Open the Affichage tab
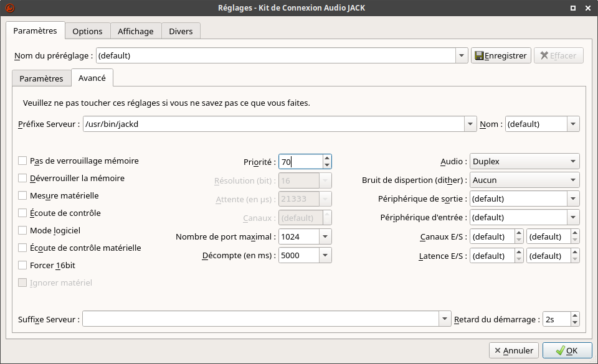 click(x=136, y=31)
